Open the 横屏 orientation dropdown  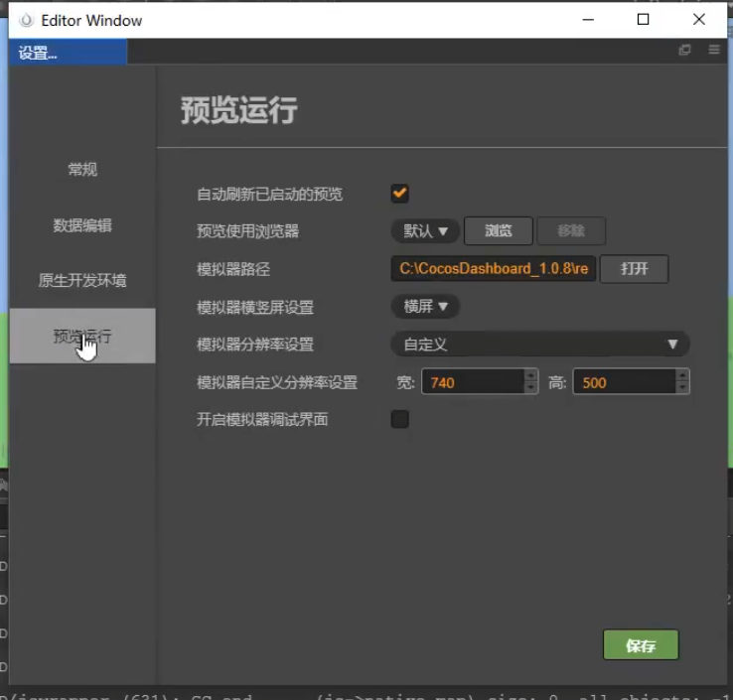[425, 307]
